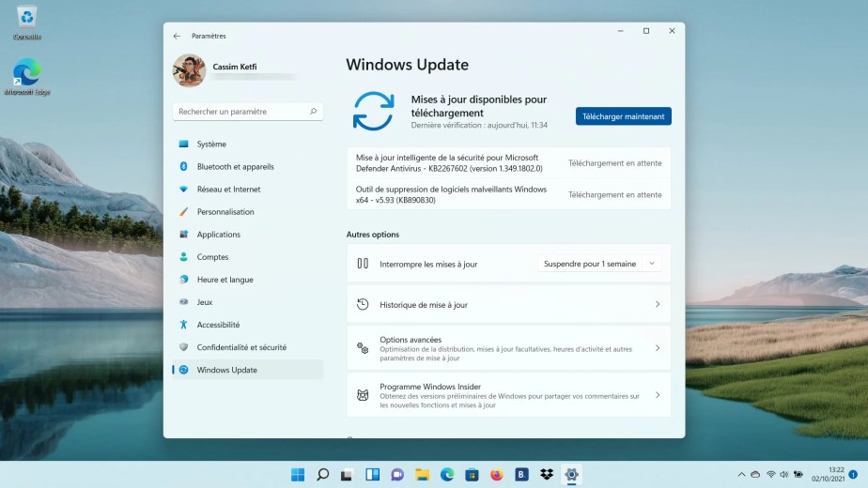Open Programme Windows Insider

[509, 395]
